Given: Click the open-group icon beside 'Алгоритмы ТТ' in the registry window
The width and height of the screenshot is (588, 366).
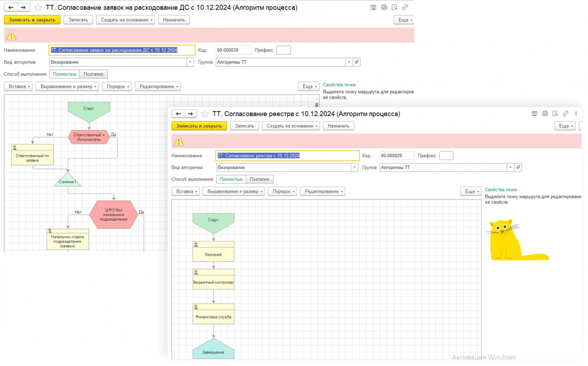Looking at the screenshot, I should point(518,168).
